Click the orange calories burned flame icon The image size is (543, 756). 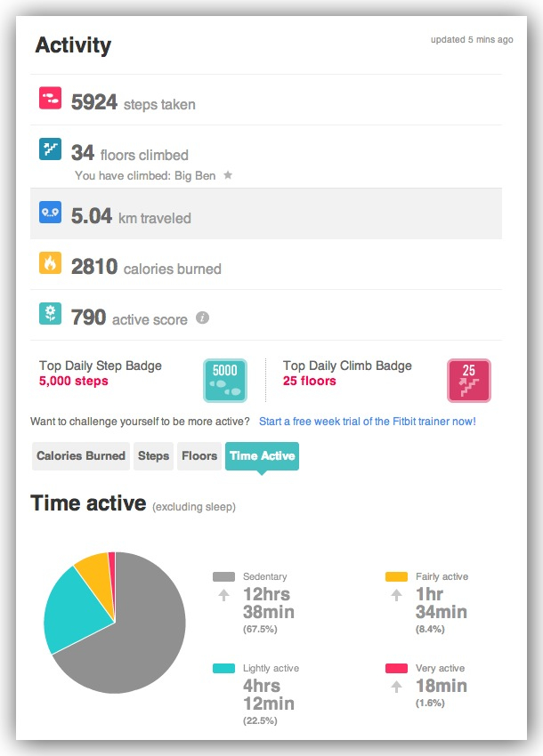50,264
